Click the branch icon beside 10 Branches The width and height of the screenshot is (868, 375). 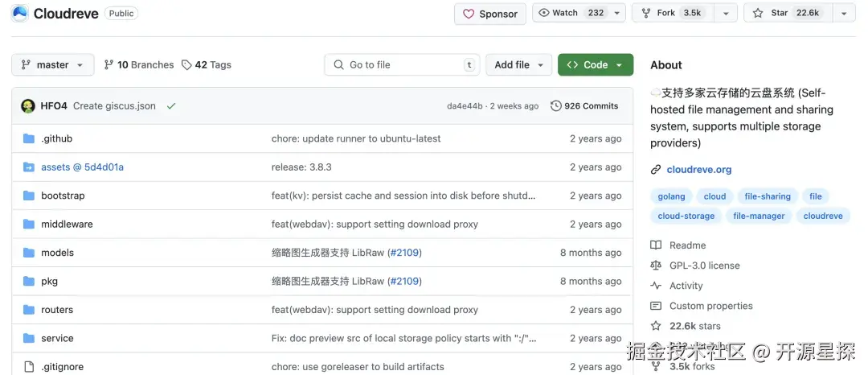[x=109, y=65]
